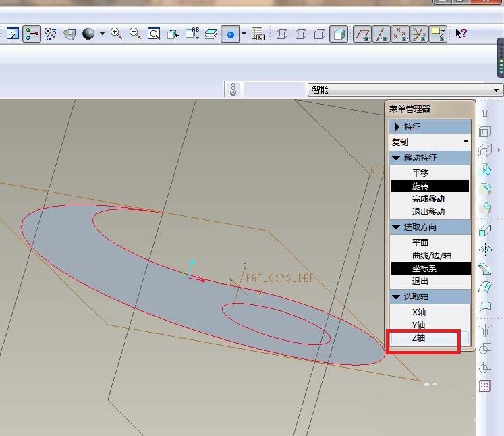This screenshot has width=504, height=436.
Task: Open the view manager icon
Action: [x=258, y=34]
